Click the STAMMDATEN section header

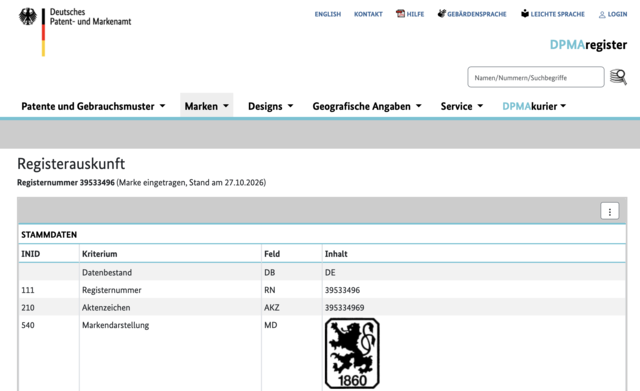[49, 235]
